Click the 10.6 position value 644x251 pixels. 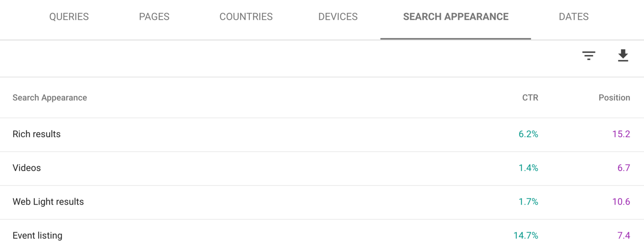coord(621,202)
